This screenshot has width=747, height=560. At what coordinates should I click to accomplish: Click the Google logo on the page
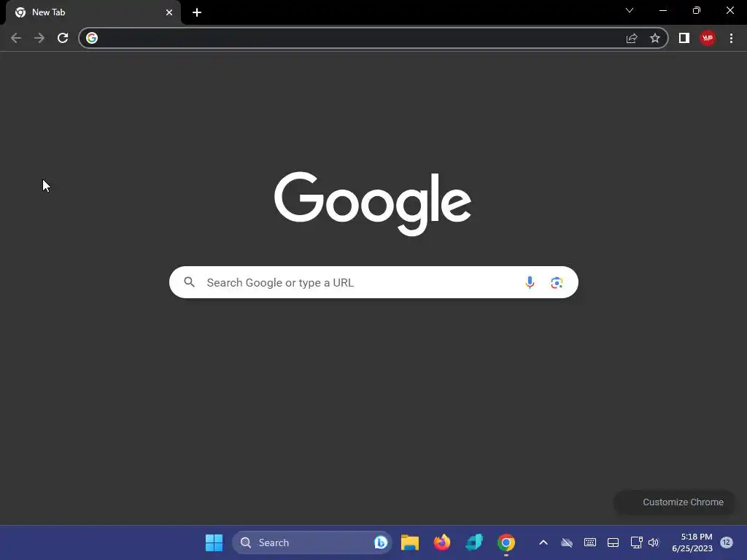coord(373,204)
